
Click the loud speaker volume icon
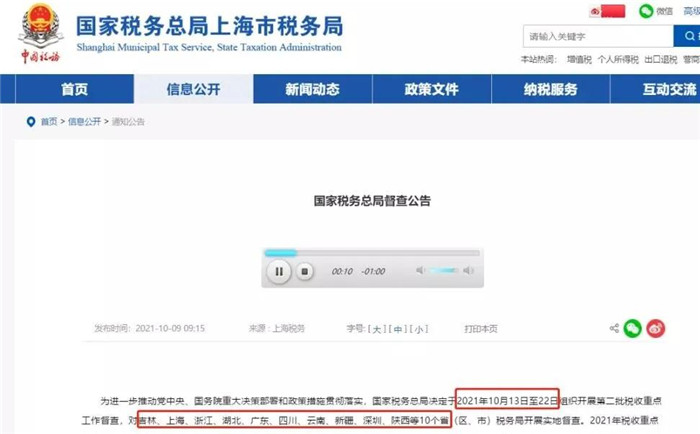[468, 270]
